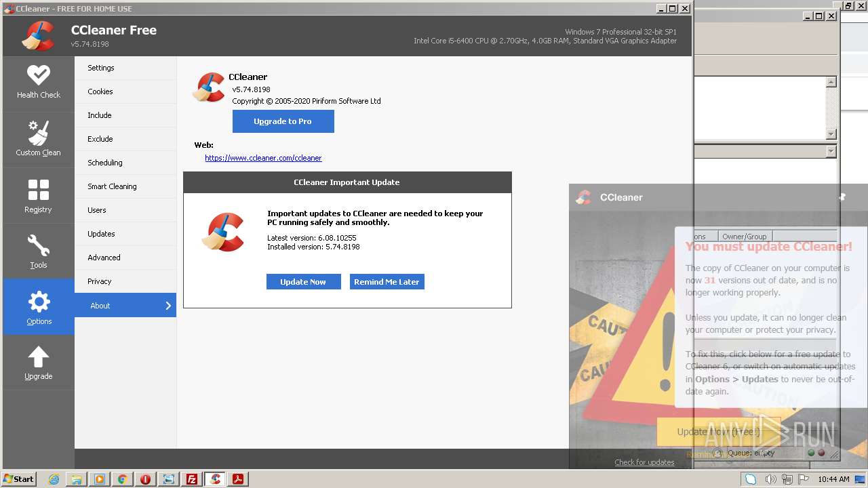The height and width of the screenshot is (488, 868).
Task: Click the volume speaker tray icon
Action: [x=770, y=479]
